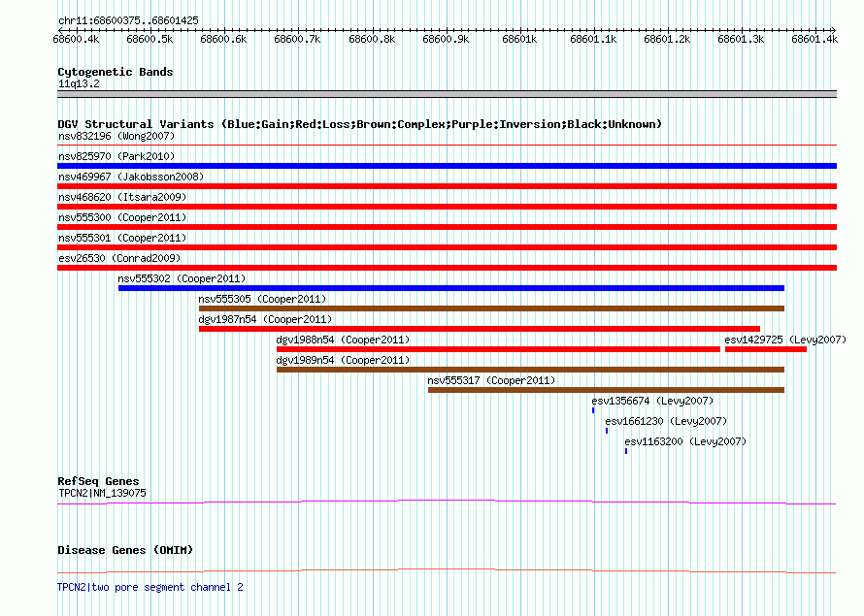Click the 68600.7k ruler tick label

298,39
